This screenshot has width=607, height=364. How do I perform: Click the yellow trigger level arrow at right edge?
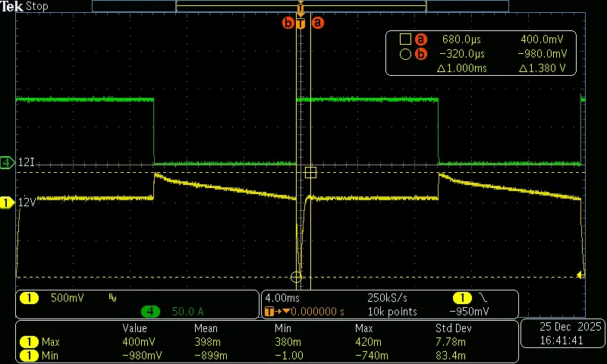click(x=580, y=275)
